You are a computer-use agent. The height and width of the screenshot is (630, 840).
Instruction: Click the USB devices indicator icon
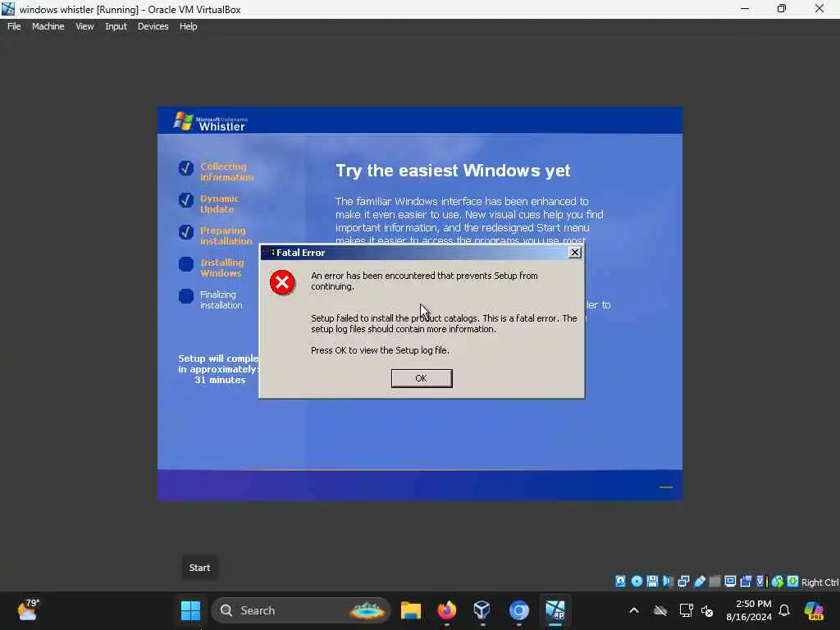coord(700,582)
